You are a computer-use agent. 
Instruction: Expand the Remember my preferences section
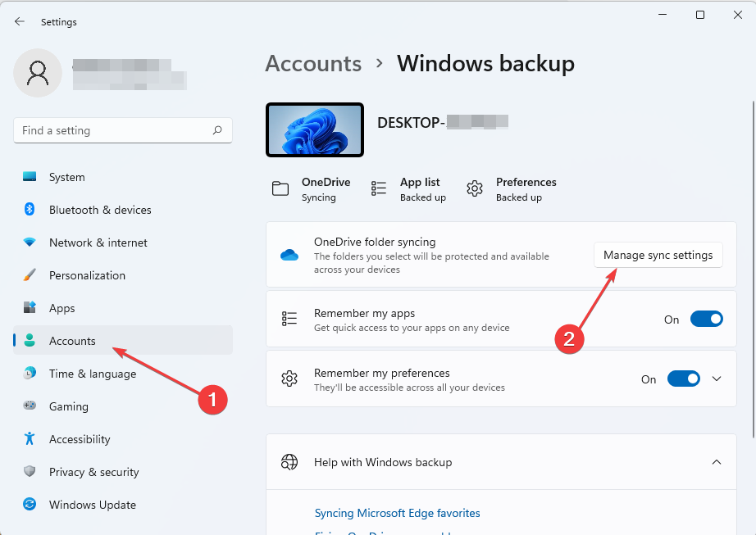tap(717, 379)
